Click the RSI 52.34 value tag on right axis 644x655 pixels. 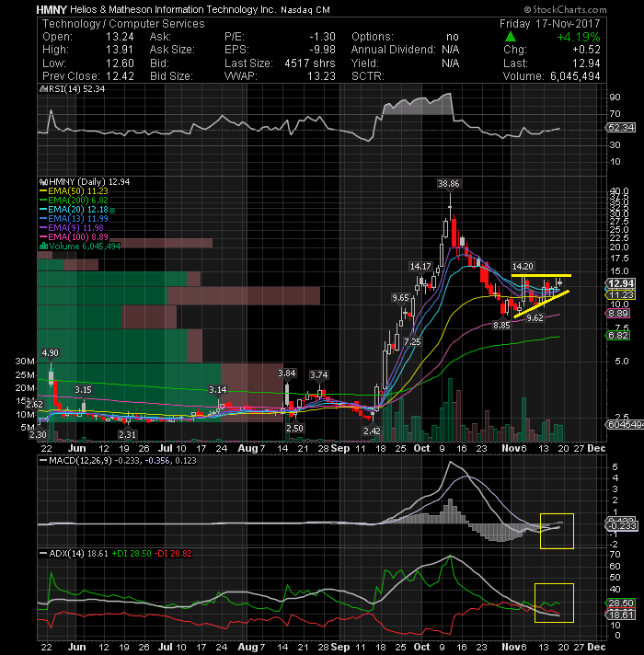[x=621, y=127]
